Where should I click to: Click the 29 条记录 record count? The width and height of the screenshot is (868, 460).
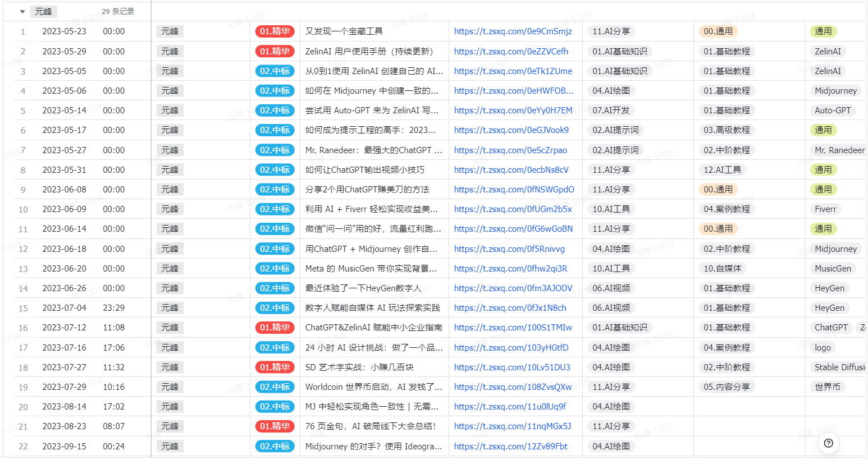[118, 12]
